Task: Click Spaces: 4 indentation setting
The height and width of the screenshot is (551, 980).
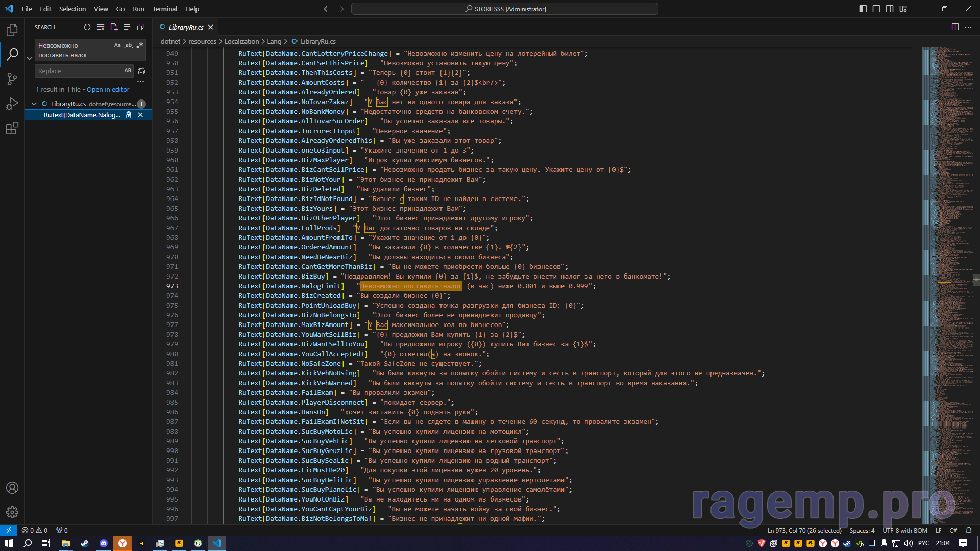Action: click(862, 530)
